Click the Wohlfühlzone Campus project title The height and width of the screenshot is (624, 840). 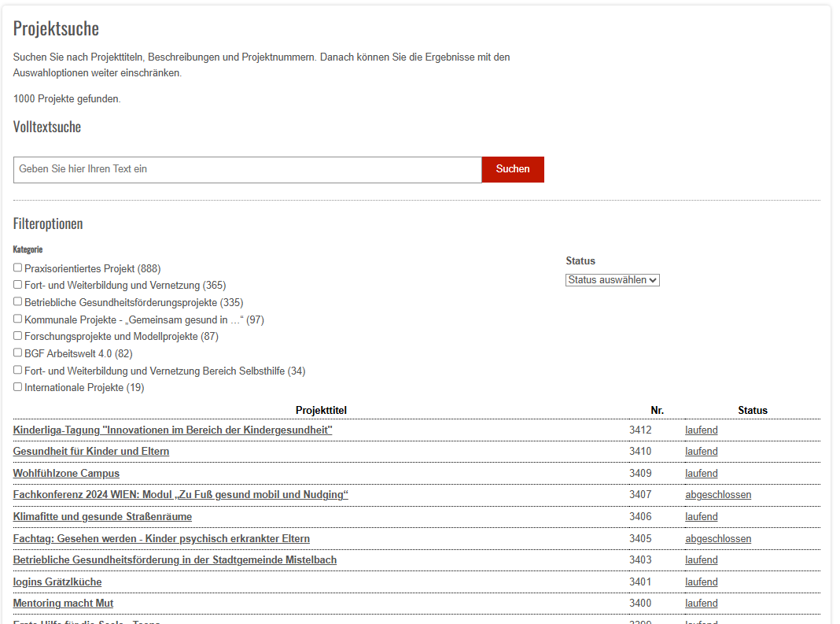(x=66, y=474)
